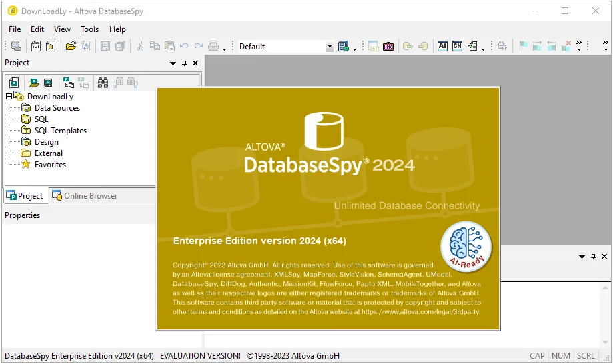Switch to the Online Browser tab
Screen dimensions: 613x364
[x=85, y=196]
